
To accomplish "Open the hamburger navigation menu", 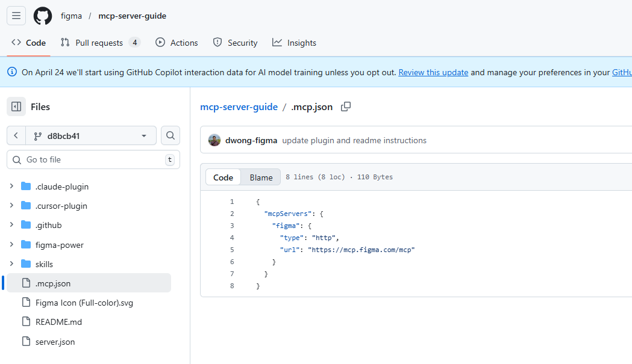I will [x=16, y=16].
